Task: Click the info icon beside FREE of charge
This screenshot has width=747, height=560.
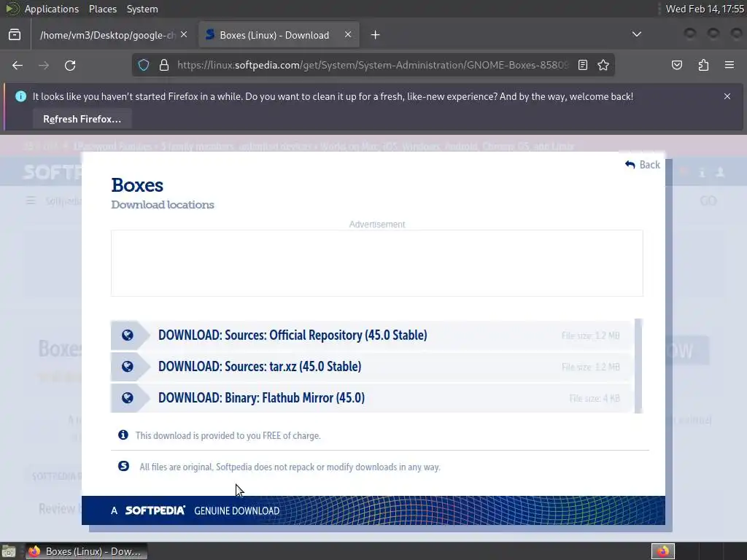Action: coord(123,435)
